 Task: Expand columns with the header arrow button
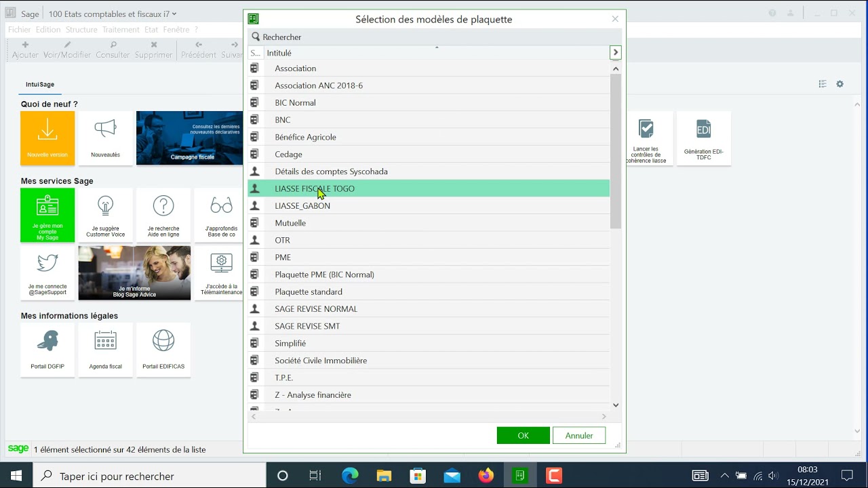coord(615,52)
